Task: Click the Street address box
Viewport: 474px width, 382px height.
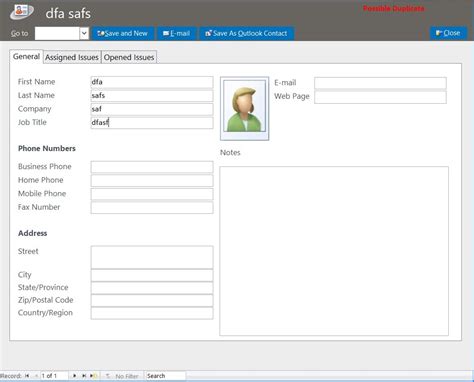Action: (x=152, y=257)
